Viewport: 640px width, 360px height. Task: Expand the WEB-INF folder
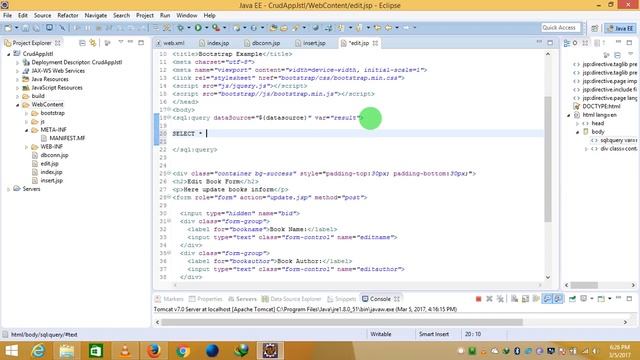[27, 147]
